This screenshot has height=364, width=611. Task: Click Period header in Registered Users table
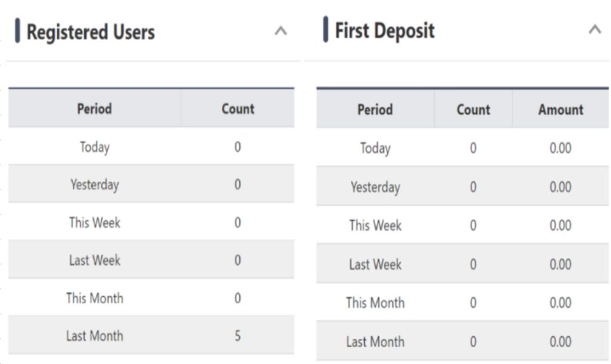(94, 109)
